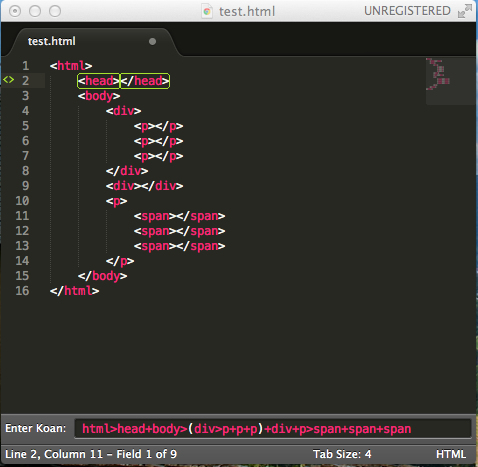Click the test.html window title text
Image resolution: width=478 pixels, height=467 pixels.
tap(247, 12)
